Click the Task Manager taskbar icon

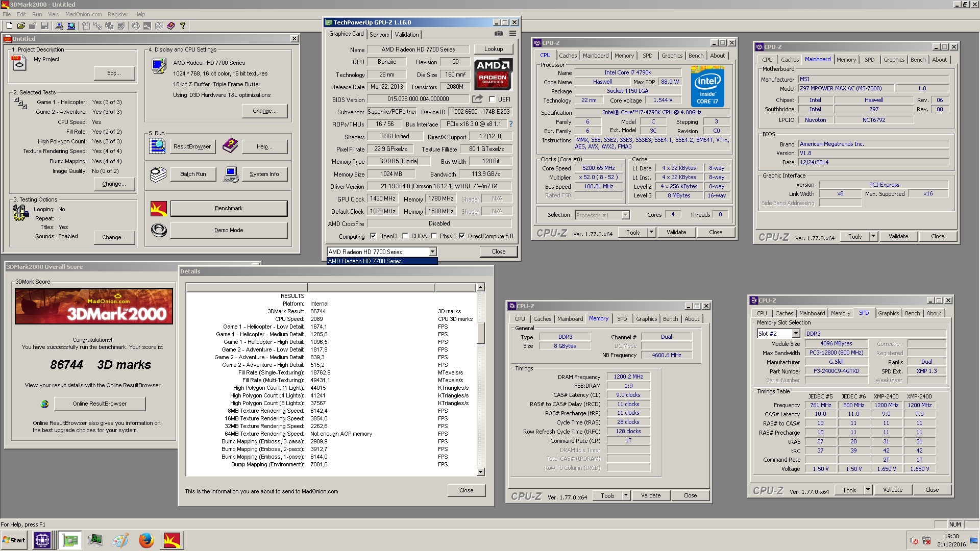tap(95, 540)
